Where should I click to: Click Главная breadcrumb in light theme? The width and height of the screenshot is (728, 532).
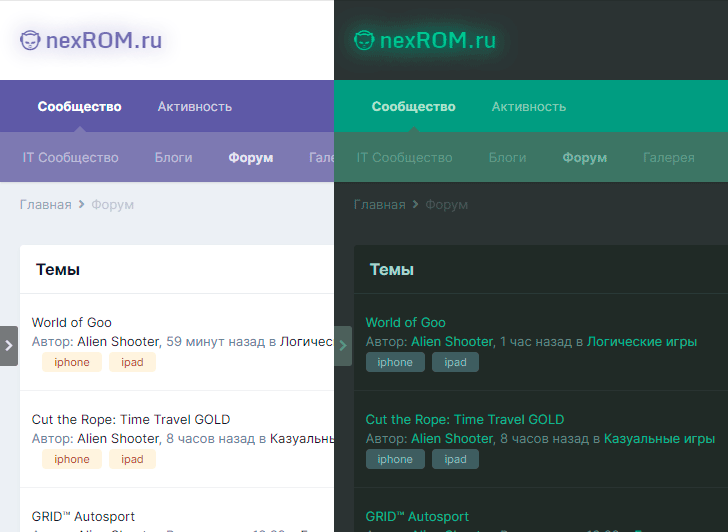coord(45,205)
